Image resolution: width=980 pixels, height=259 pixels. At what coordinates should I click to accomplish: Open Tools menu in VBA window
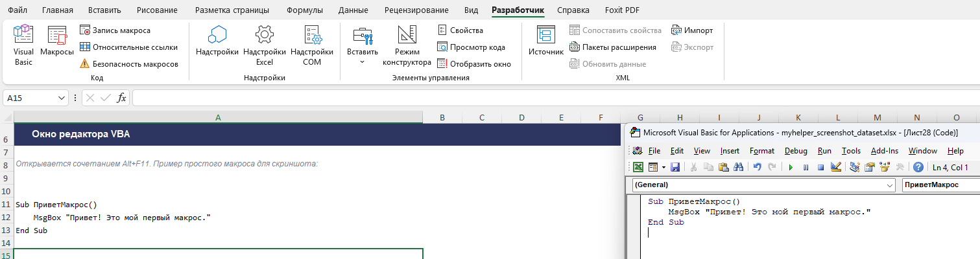pyautogui.click(x=851, y=151)
